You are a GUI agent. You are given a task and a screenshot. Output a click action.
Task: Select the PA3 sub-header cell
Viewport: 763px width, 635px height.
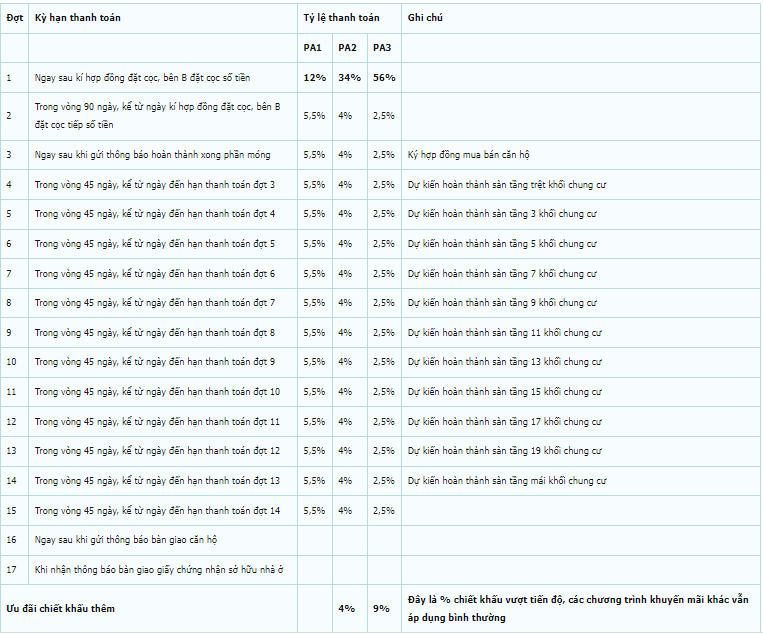click(382, 48)
